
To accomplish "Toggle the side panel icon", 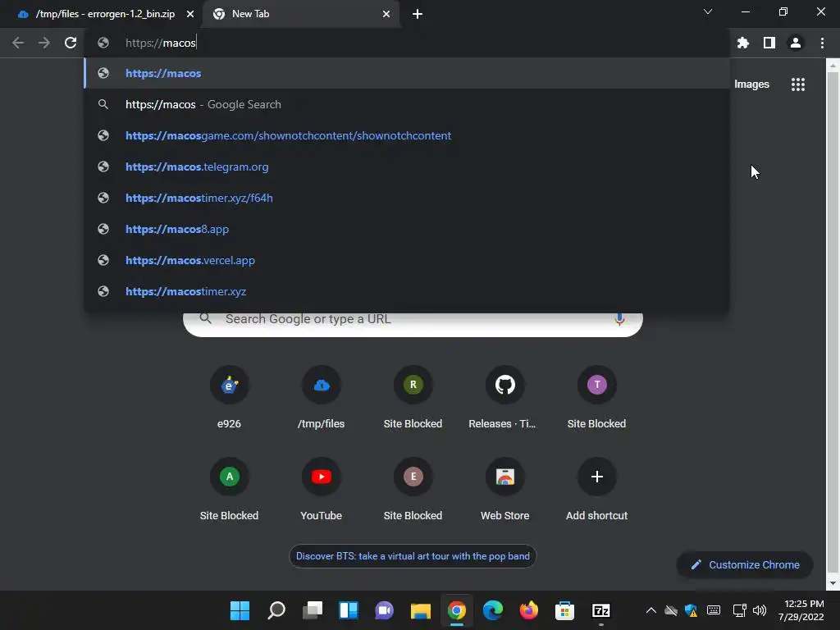I will click(769, 43).
